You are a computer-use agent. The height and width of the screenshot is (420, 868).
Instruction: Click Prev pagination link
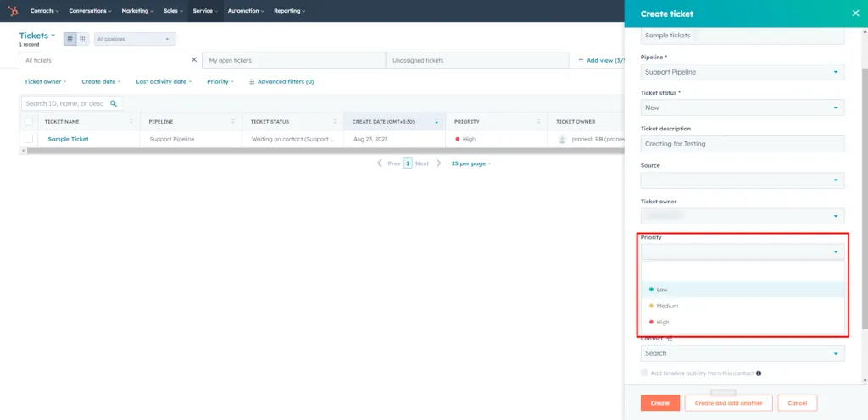[394, 163]
